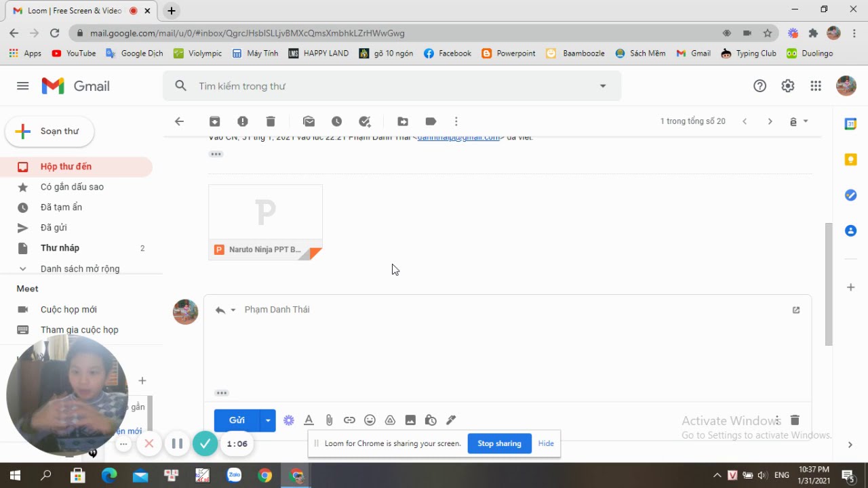Image resolution: width=868 pixels, height=488 pixels.
Task: Show trimmed content in quoted message
Action: click(216, 154)
